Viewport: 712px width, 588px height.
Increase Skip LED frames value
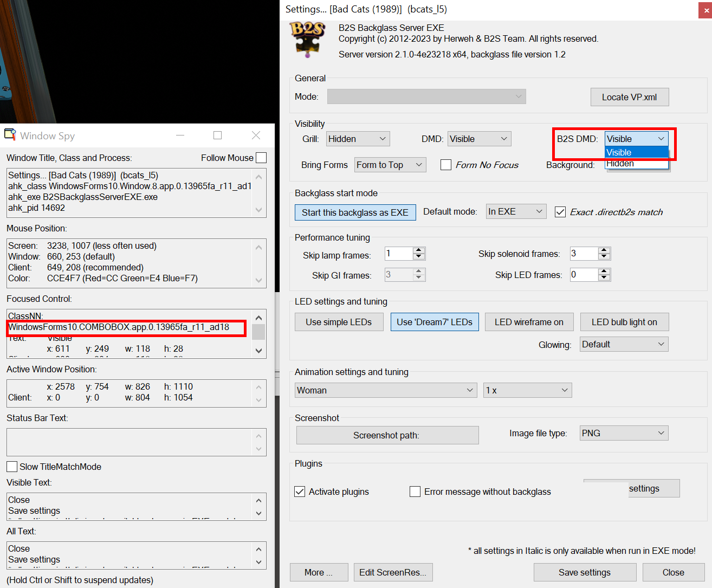coord(604,272)
